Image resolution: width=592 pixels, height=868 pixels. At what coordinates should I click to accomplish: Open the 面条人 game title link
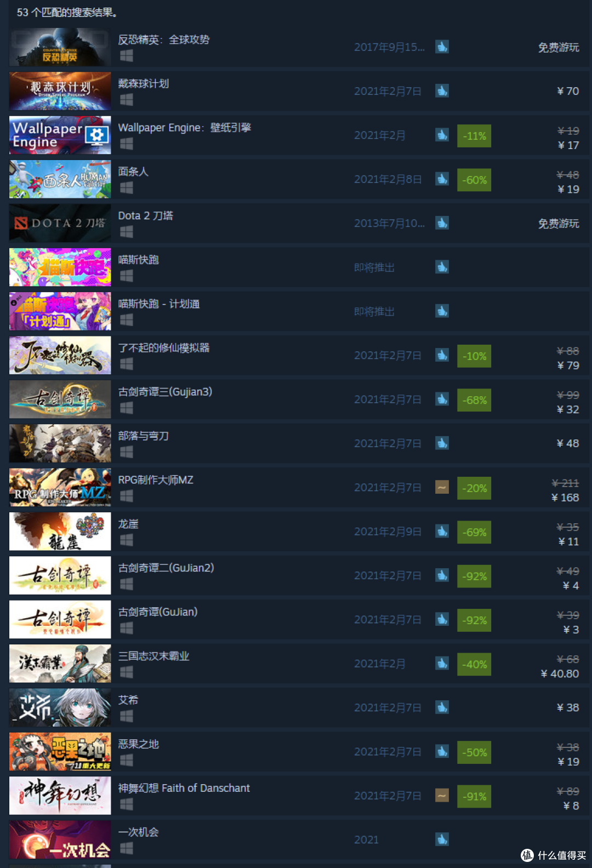coord(133,172)
